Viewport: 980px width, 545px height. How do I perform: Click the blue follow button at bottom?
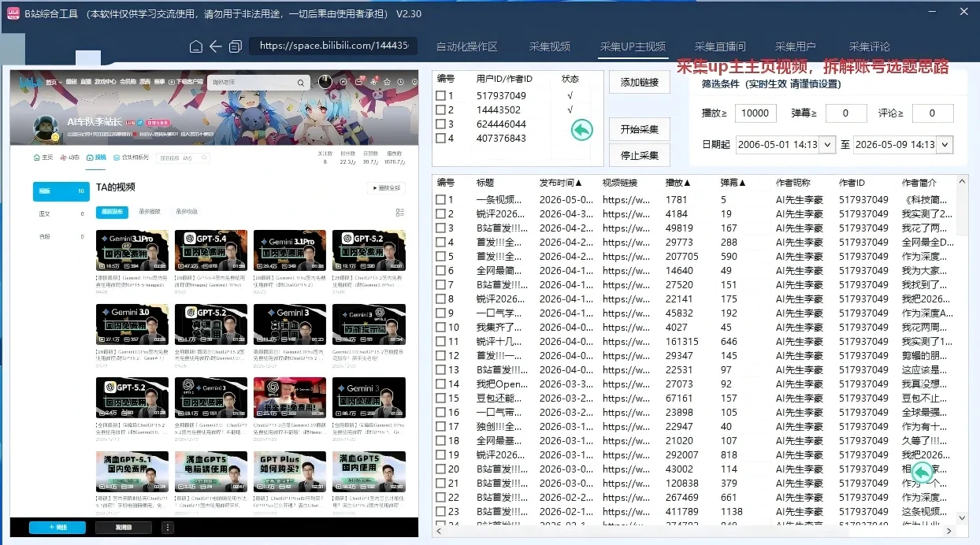point(58,528)
